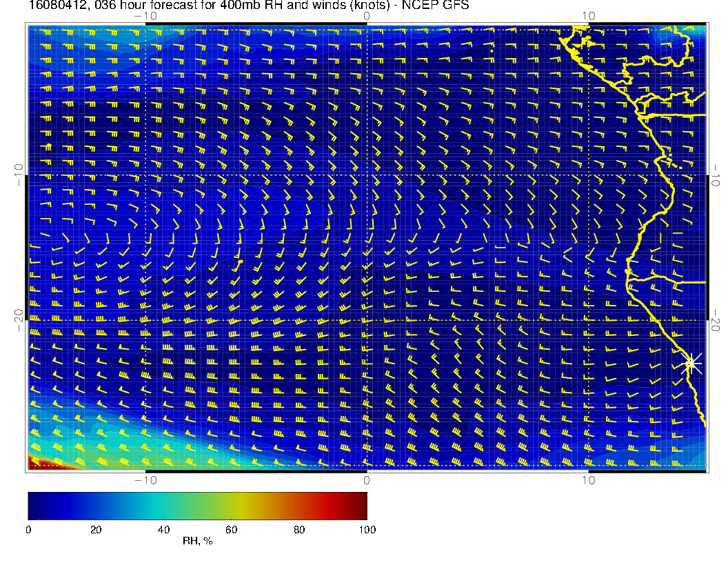Click the colorbar tick label "100"
The height and width of the screenshot is (563, 728).
[x=367, y=529]
